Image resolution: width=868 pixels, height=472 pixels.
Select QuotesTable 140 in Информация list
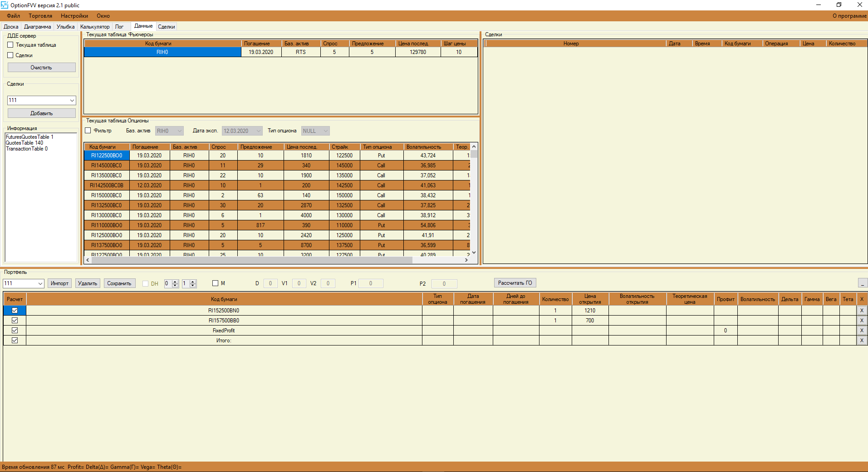25,143
